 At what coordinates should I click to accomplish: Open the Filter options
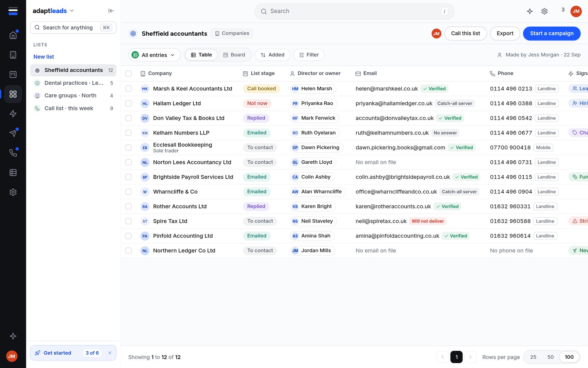point(309,55)
